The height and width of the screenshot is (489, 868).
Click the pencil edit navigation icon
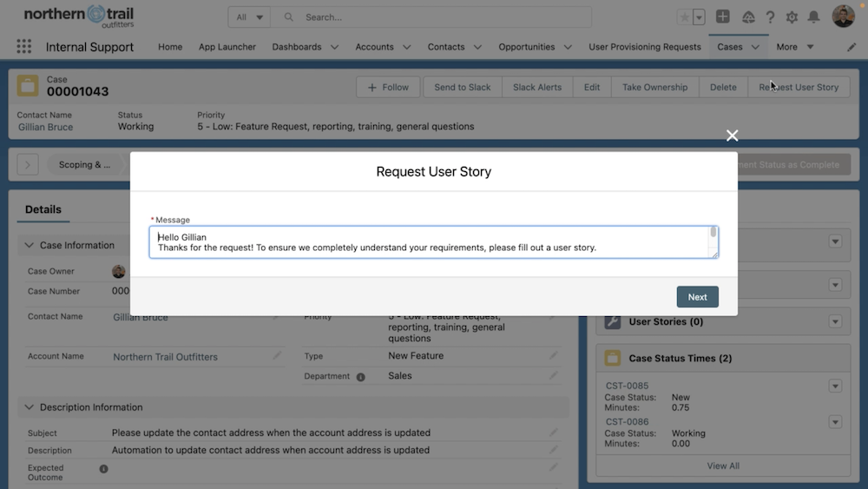(852, 47)
